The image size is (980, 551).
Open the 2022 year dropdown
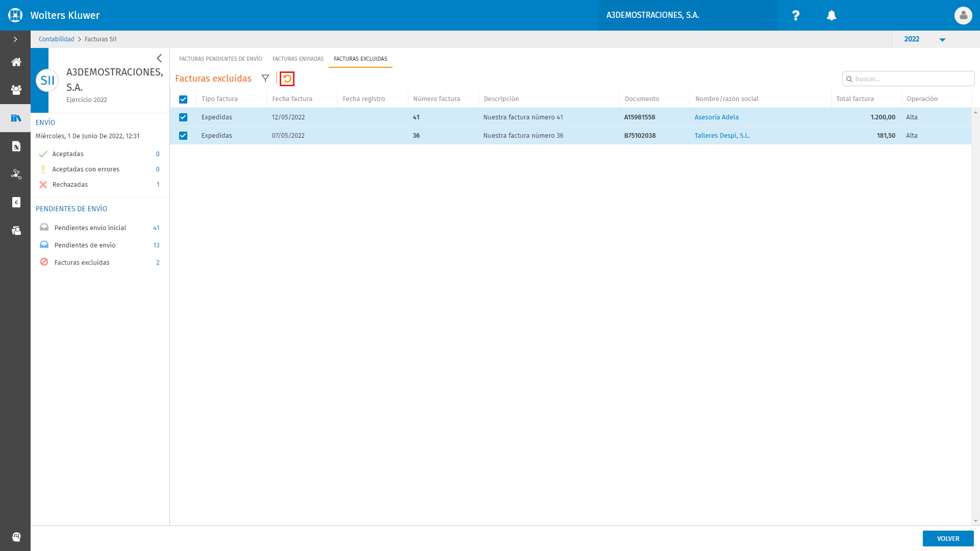tap(925, 39)
